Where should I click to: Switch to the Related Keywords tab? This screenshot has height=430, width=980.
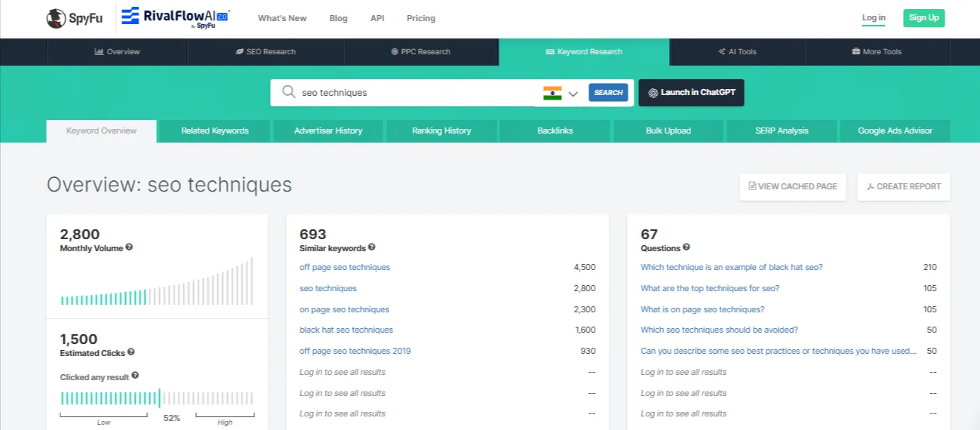point(214,131)
